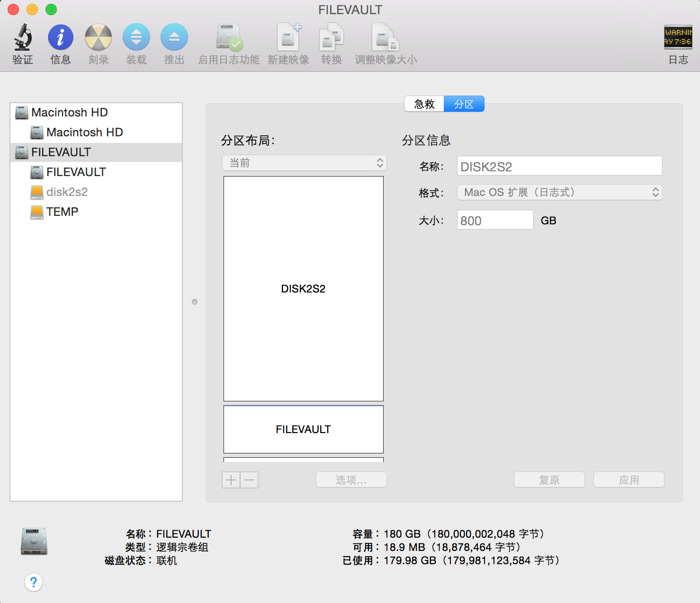
Task: Open the format dropdown Mac OS 扩展（日志式）
Action: (559, 192)
